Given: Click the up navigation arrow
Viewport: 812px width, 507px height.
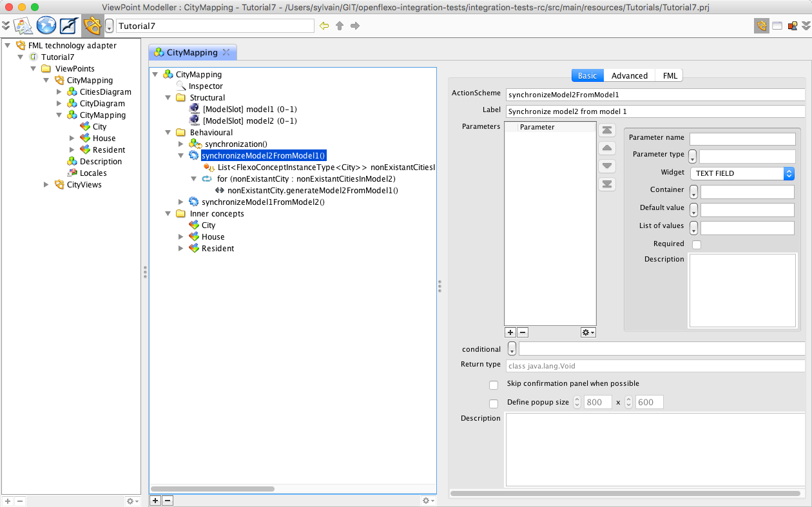Looking at the screenshot, I should pos(340,26).
